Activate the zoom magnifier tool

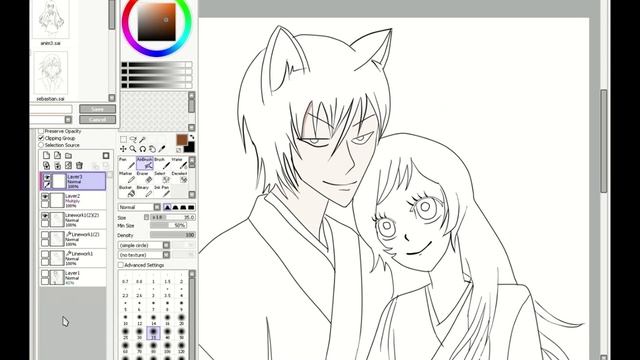click(133, 149)
